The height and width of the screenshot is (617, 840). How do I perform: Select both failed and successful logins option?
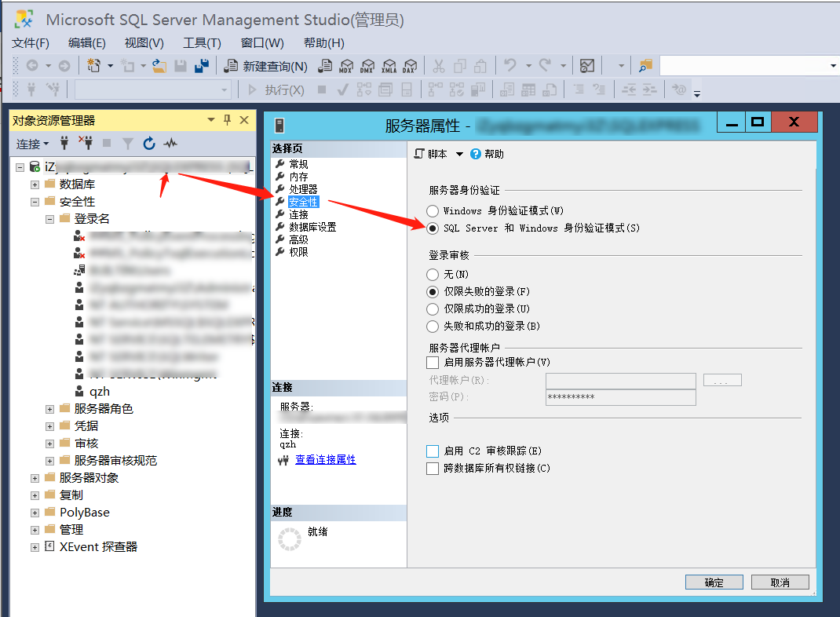pyautogui.click(x=433, y=327)
